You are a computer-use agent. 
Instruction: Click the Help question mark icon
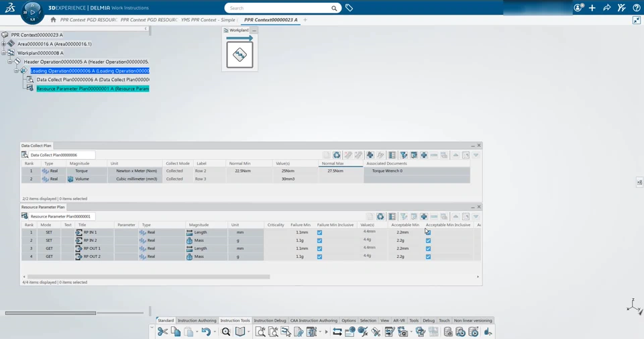click(636, 8)
